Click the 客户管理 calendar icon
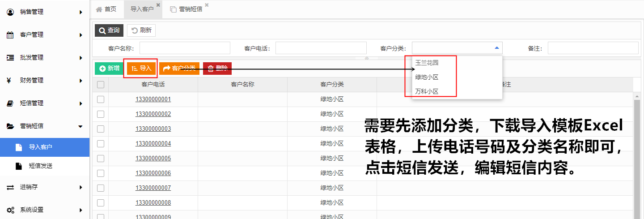The width and height of the screenshot is (644, 219). pyautogui.click(x=10, y=35)
